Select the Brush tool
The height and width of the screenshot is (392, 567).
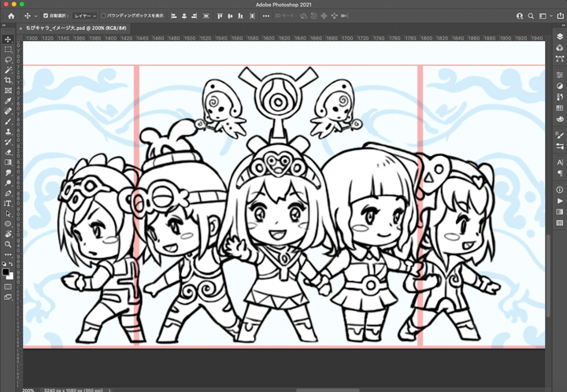tap(8, 121)
